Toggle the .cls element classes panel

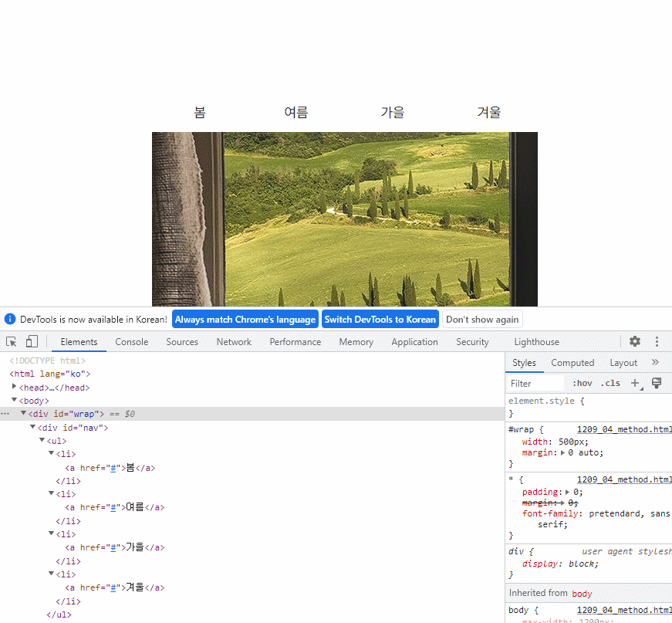610,384
